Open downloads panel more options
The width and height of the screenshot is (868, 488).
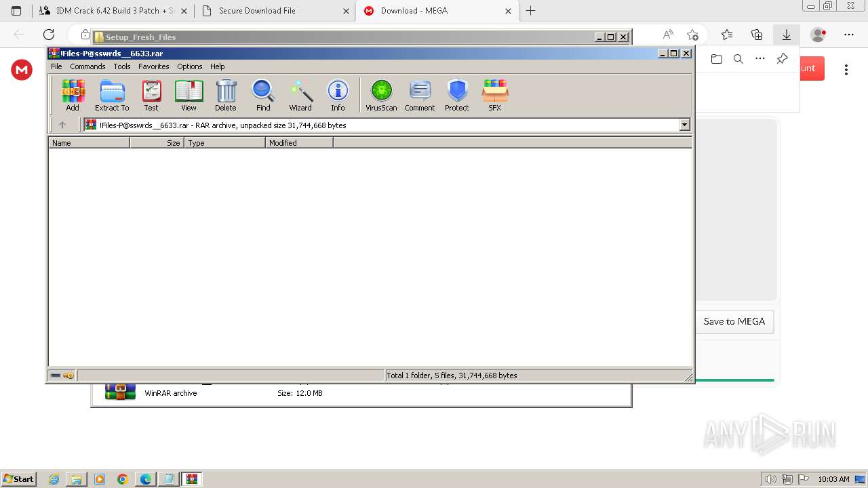click(x=760, y=59)
